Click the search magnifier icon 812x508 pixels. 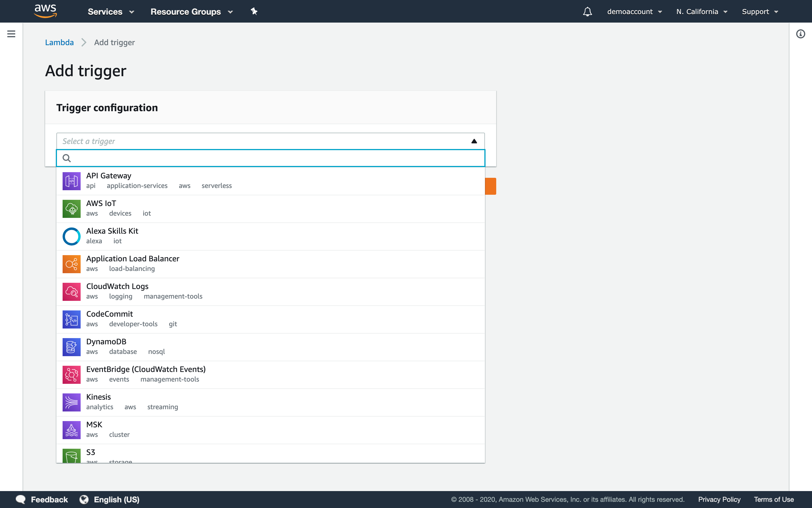(67, 158)
